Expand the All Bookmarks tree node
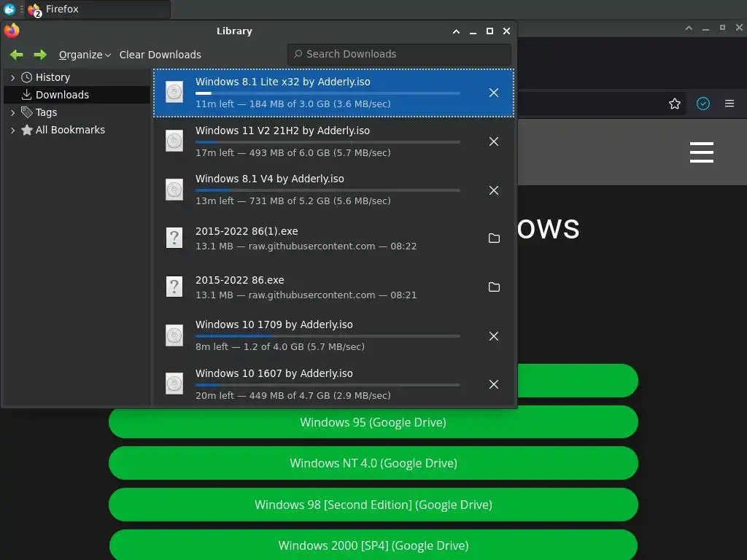This screenshot has width=747, height=560. [13, 130]
